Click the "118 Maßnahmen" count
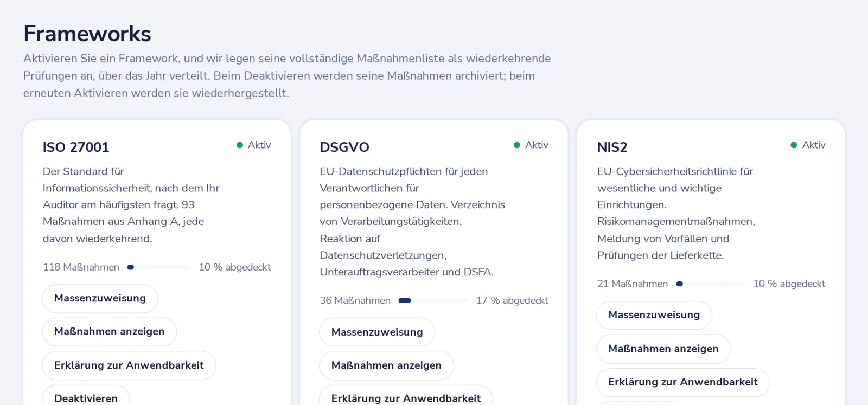Viewport: 868px width, 405px height. click(81, 267)
